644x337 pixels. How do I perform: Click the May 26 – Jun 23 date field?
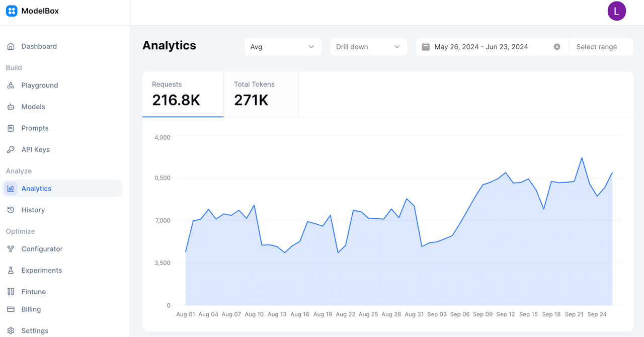coord(481,47)
